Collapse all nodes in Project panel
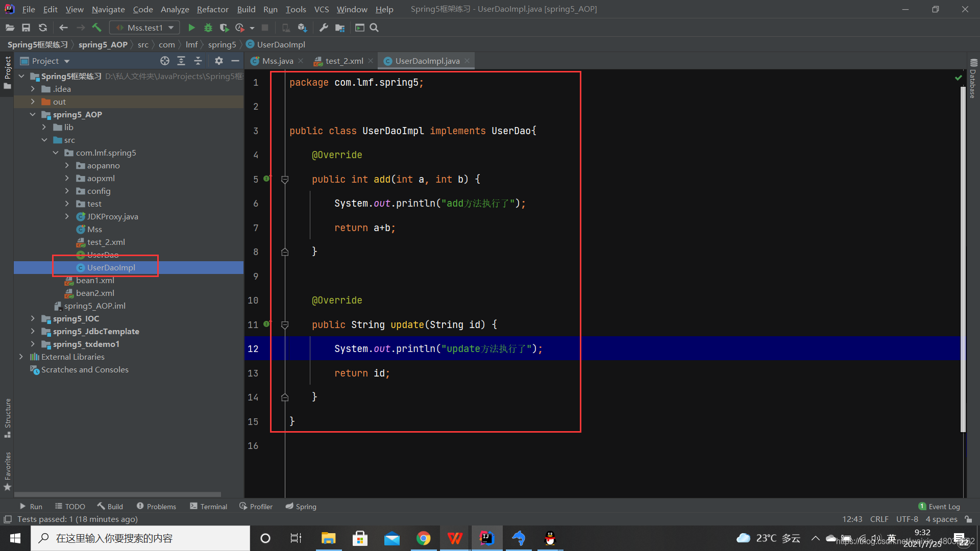 pyautogui.click(x=198, y=61)
